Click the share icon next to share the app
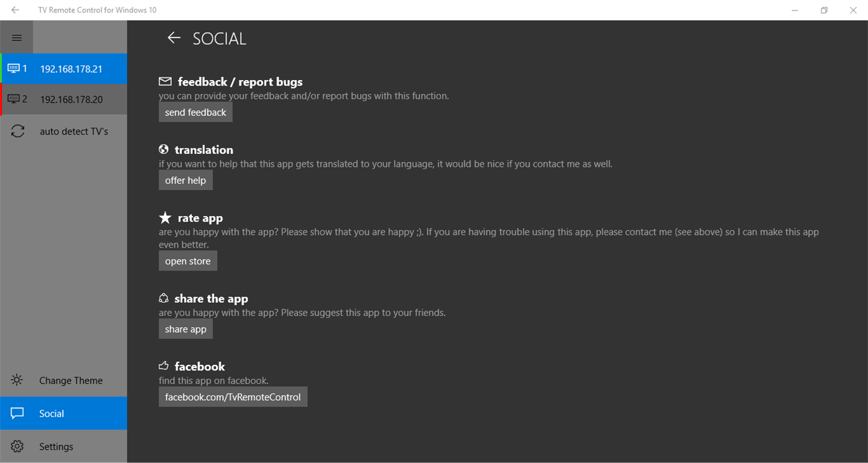Image resolution: width=868 pixels, height=463 pixels. [x=164, y=297]
